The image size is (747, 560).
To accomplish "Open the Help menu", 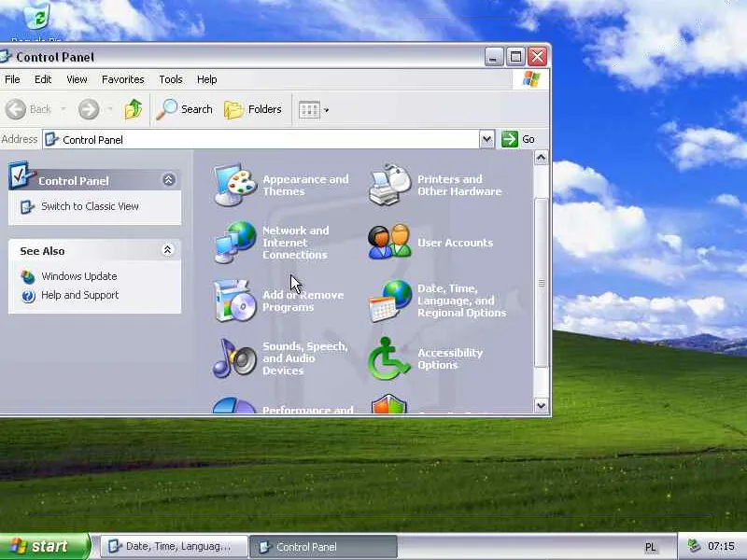I will pos(206,79).
